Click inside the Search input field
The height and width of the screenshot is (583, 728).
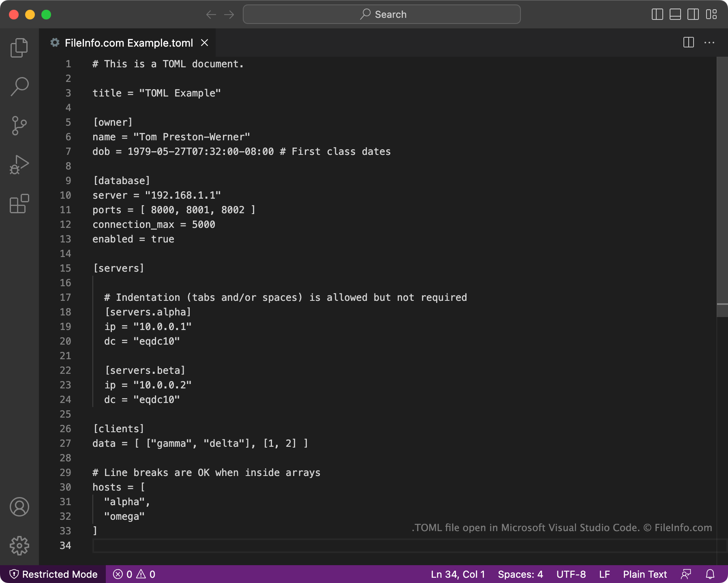(381, 14)
